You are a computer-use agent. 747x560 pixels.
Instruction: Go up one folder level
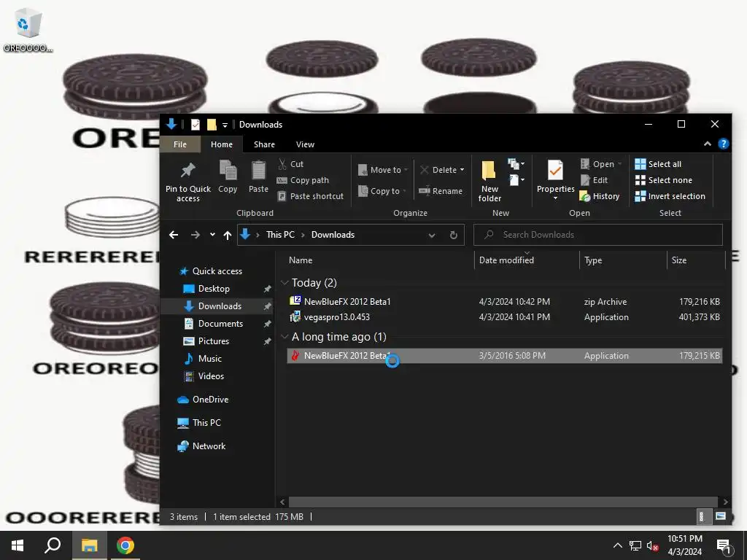pyautogui.click(x=228, y=235)
